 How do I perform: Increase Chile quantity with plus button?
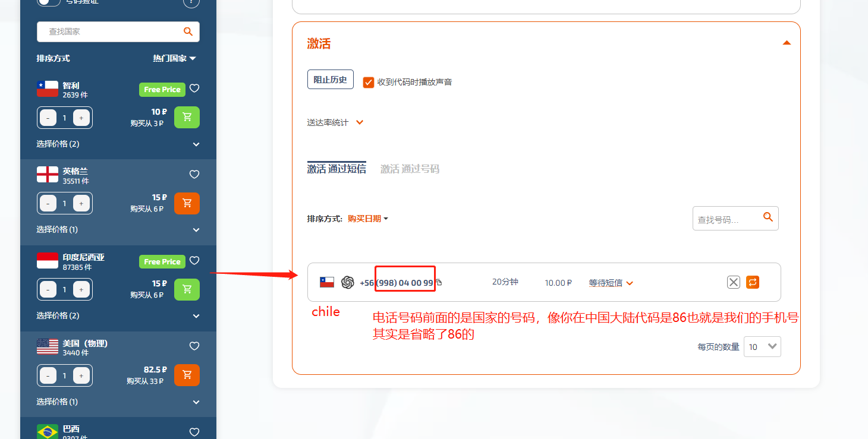point(81,118)
